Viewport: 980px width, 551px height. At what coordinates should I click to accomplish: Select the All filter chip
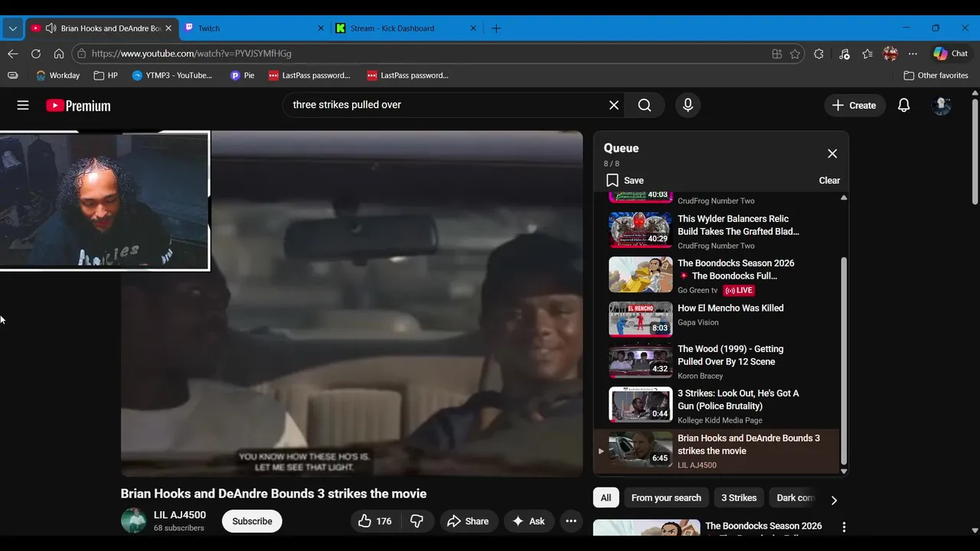click(x=606, y=497)
